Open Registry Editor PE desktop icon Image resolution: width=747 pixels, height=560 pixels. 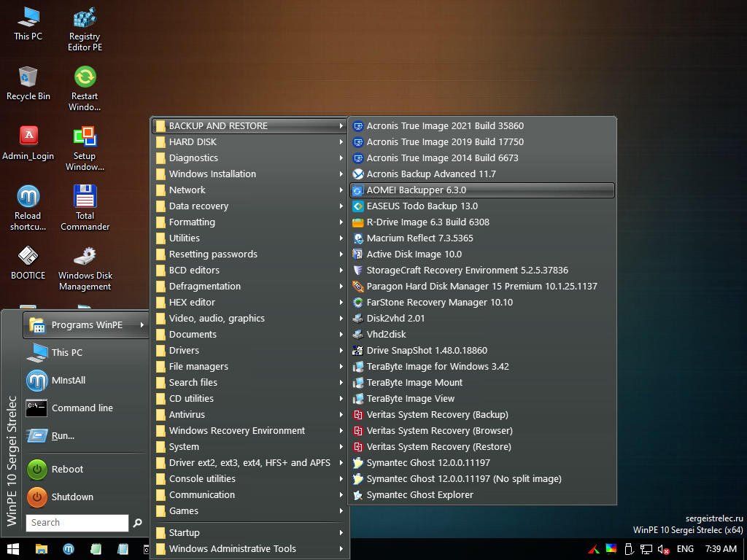(85, 29)
